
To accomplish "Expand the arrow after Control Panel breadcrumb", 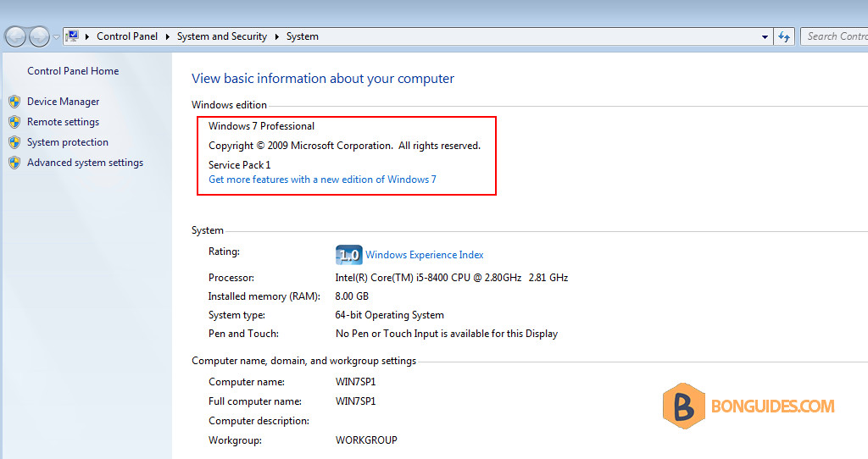I will tap(167, 36).
